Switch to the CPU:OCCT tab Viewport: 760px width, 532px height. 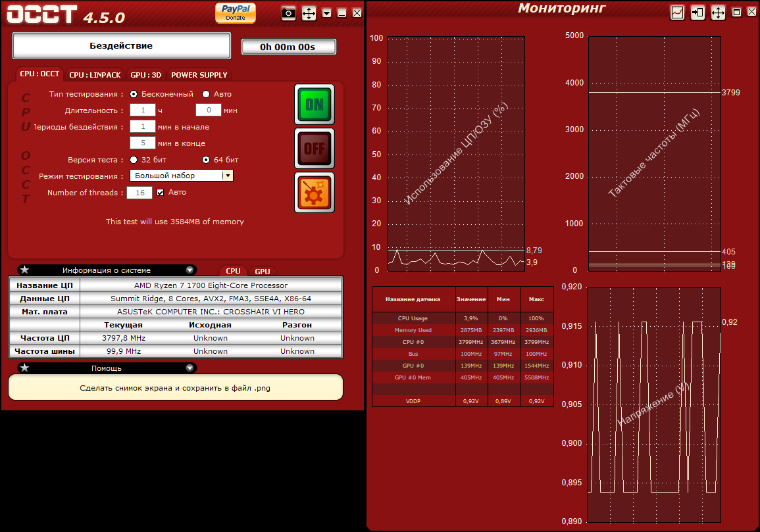(x=39, y=74)
